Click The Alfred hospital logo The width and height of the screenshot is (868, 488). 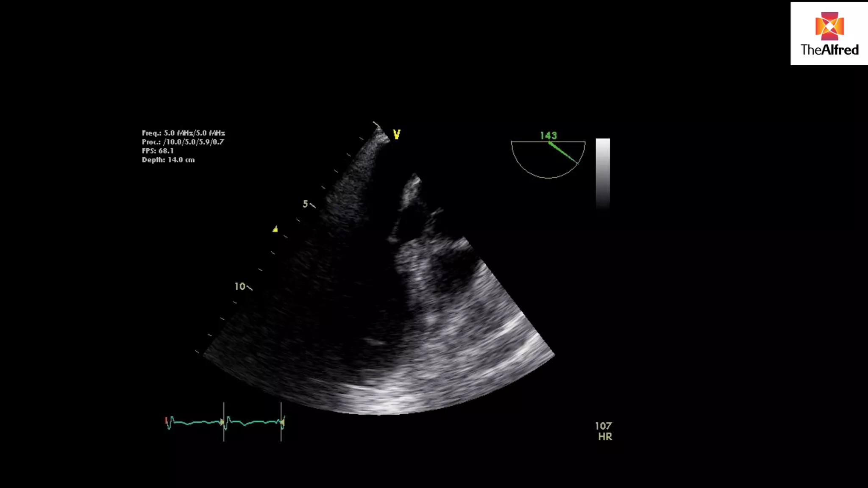(829, 34)
